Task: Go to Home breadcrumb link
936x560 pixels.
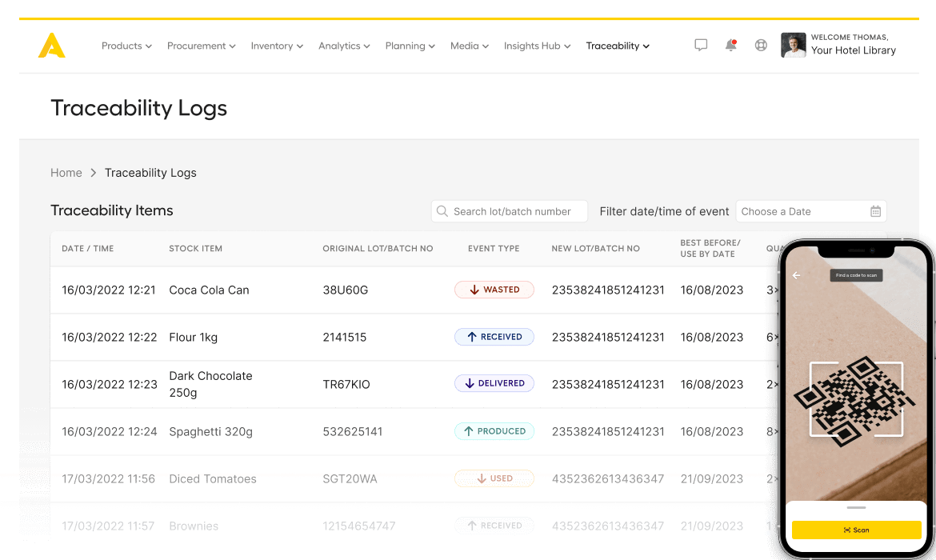Action: pos(66,173)
